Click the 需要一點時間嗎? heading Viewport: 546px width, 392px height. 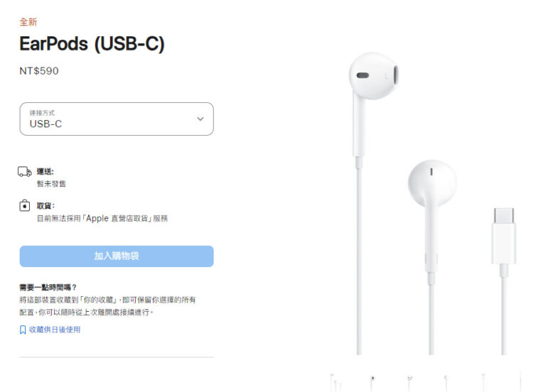pos(48,288)
